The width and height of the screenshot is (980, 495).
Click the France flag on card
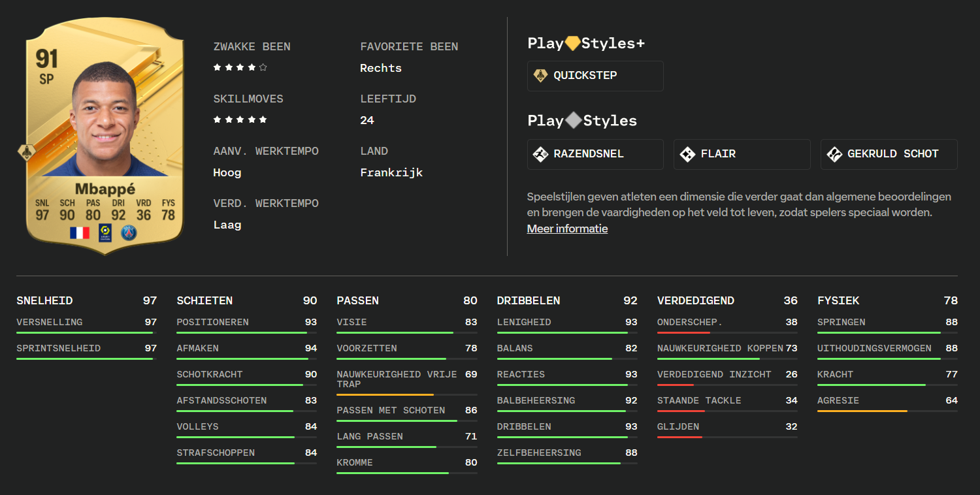80,232
